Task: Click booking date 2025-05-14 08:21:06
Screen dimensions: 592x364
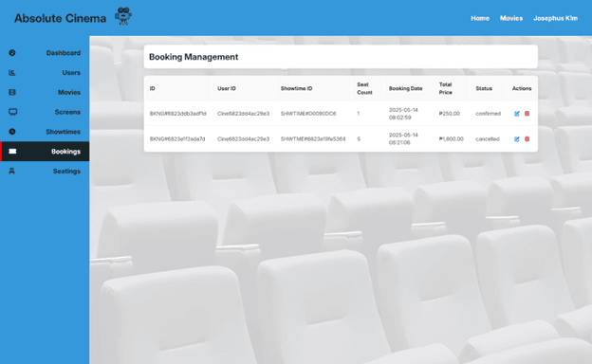Action: tap(403, 138)
